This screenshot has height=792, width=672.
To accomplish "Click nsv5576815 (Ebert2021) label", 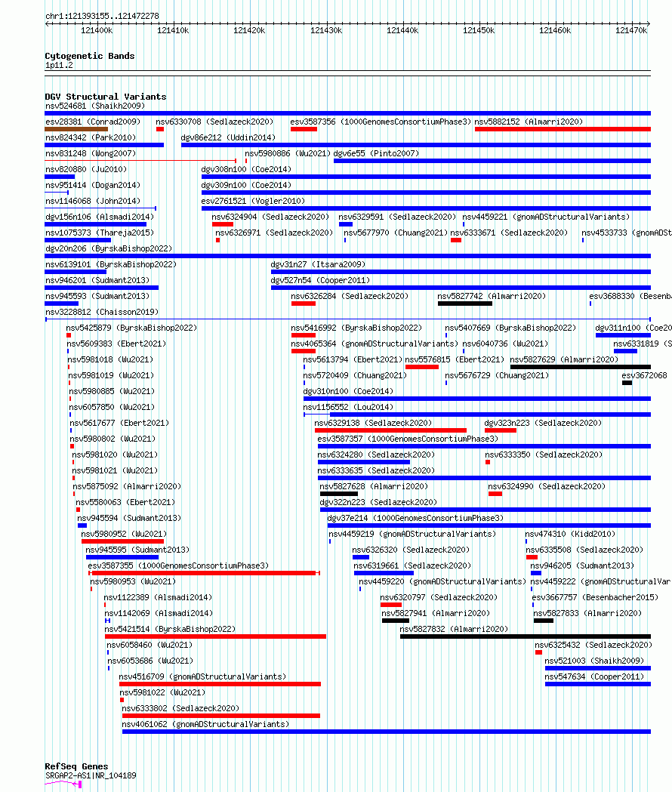I will pyautogui.click(x=455, y=359).
